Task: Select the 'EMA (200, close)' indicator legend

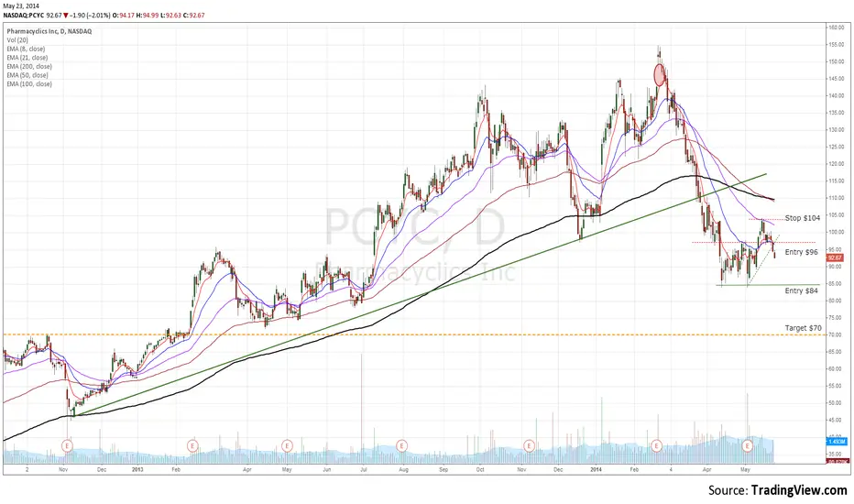Action: pos(29,67)
